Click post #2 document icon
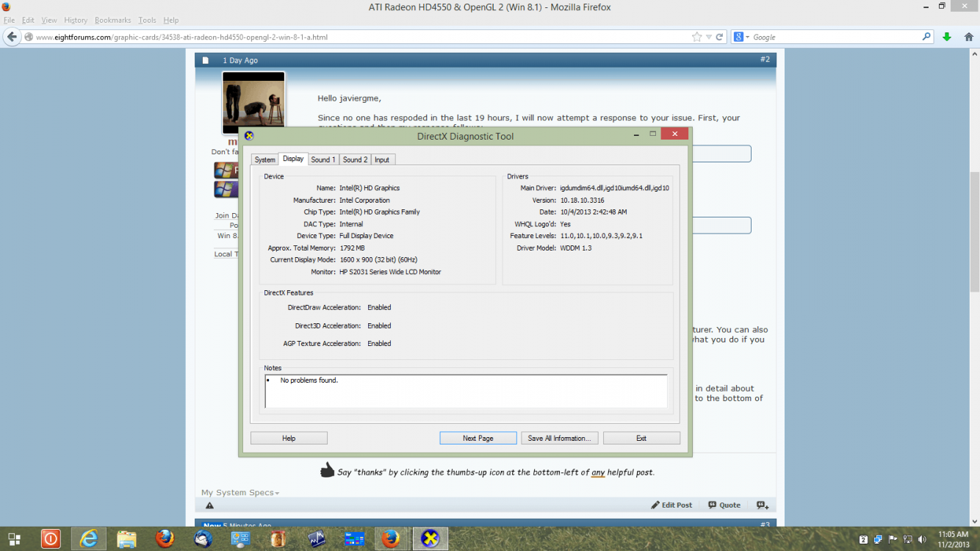This screenshot has width=980, height=551. click(206, 60)
